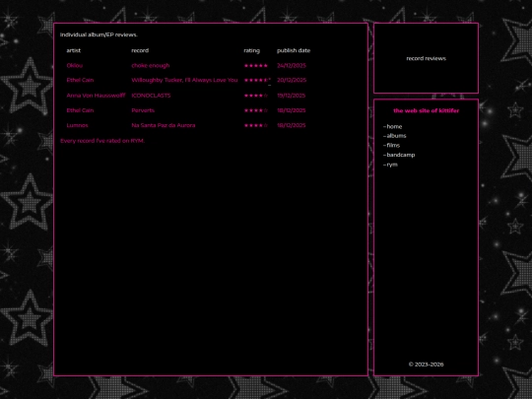Click the 19/12/2025 publish date
Viewport: 532px width, 399px height.
(291, 96)
